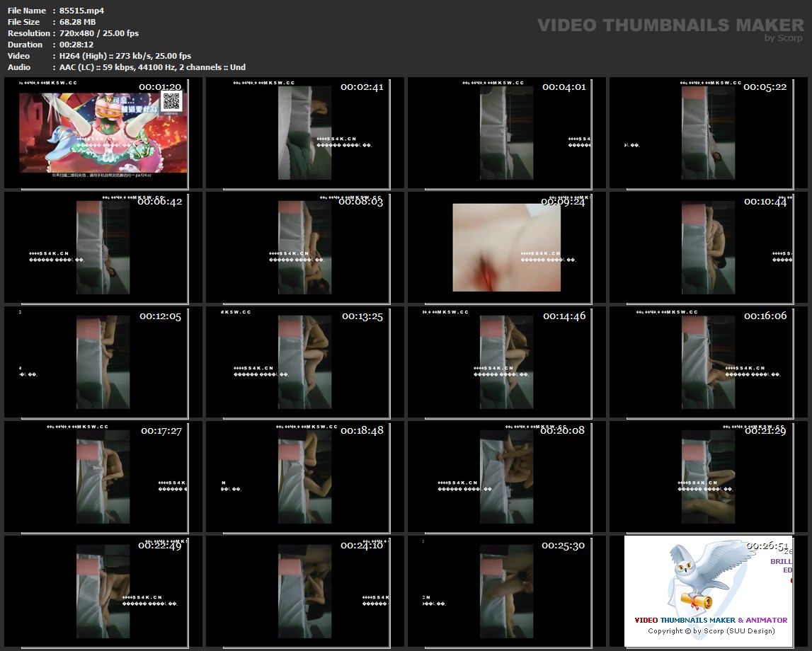
Task: Select the last thumbnail with timestamp 00:26:51
Action: tap(709, 591)
